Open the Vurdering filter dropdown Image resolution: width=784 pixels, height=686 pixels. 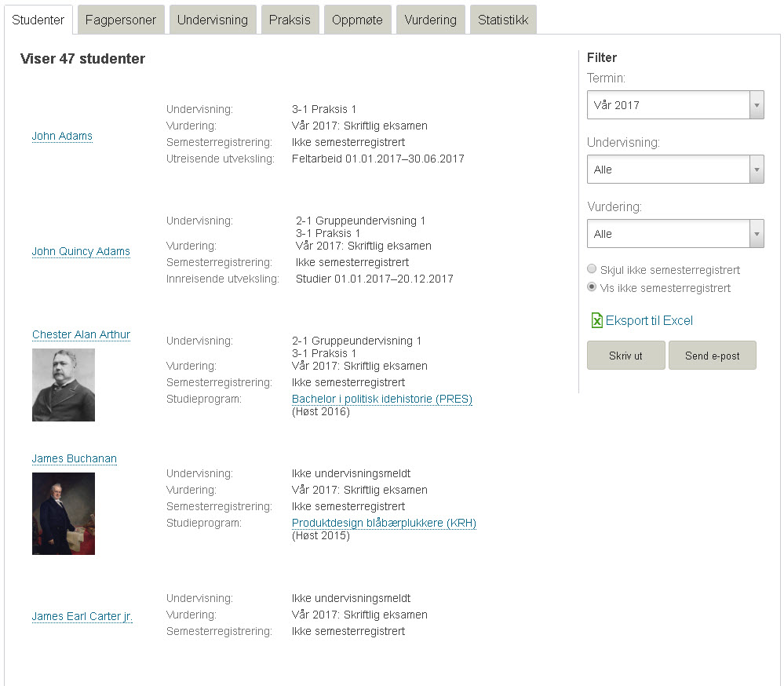coord(676,233)
